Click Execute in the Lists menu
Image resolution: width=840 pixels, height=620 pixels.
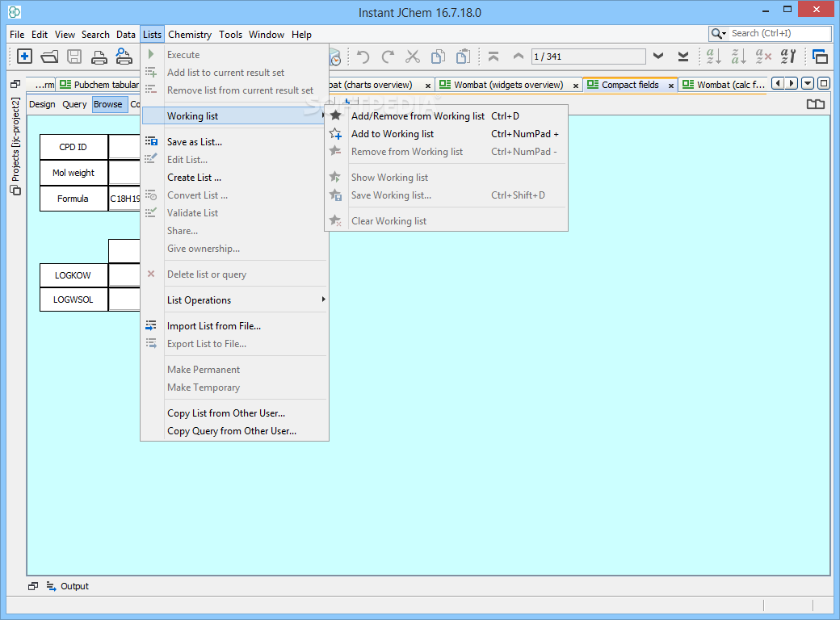click(x=235, y=55)
